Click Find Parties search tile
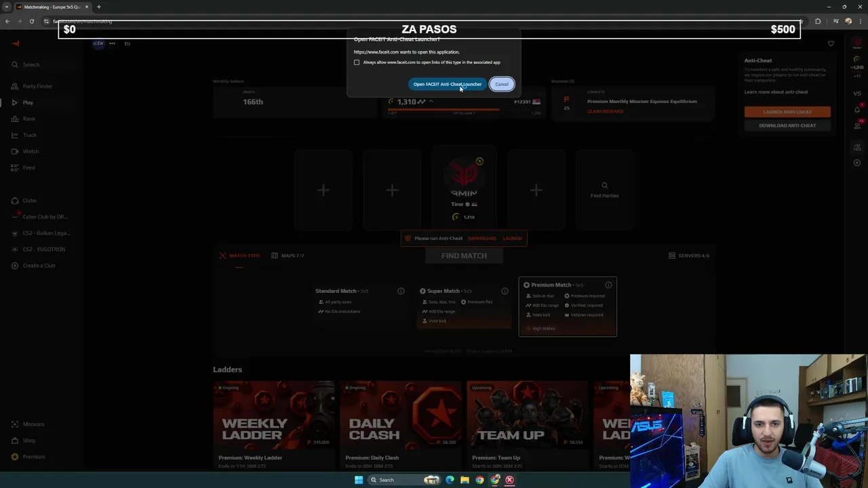868x488 pixels. pos(604,190)
